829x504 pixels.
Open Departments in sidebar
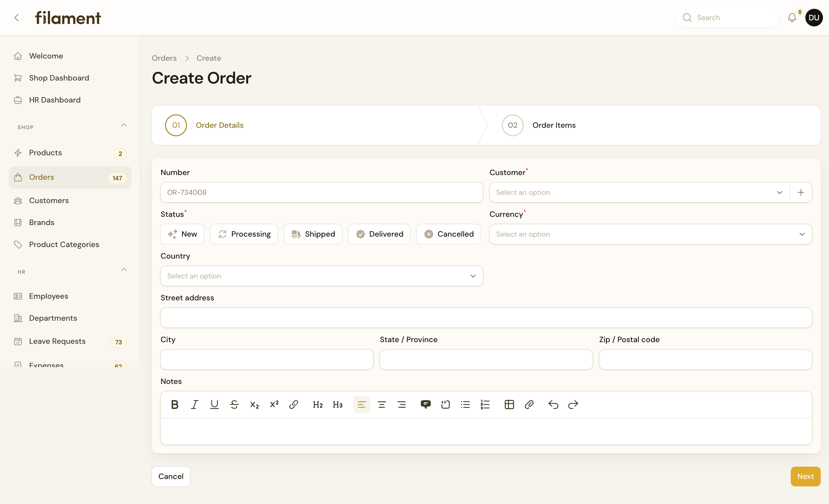70,319
